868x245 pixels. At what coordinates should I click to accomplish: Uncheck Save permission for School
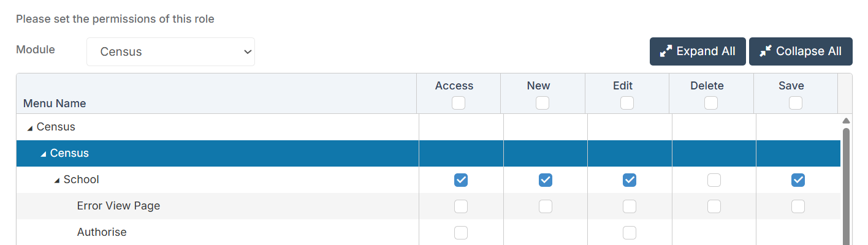point(798,180)
